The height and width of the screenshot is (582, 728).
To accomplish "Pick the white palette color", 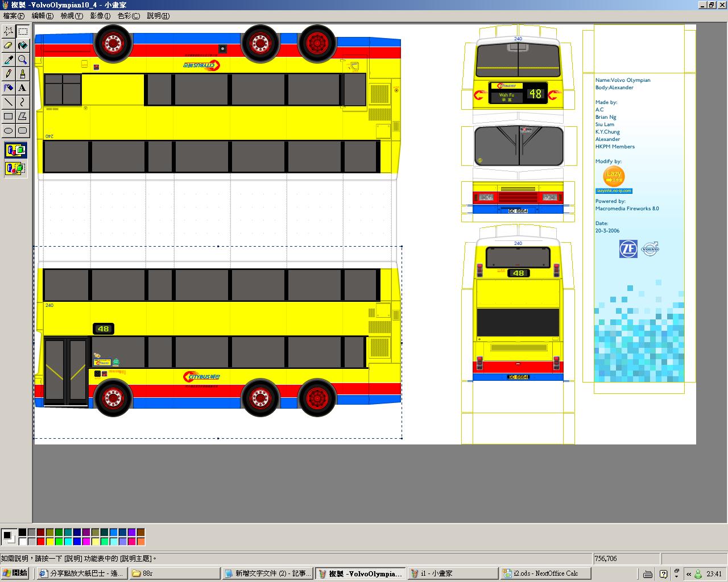I will click(22, 541).
